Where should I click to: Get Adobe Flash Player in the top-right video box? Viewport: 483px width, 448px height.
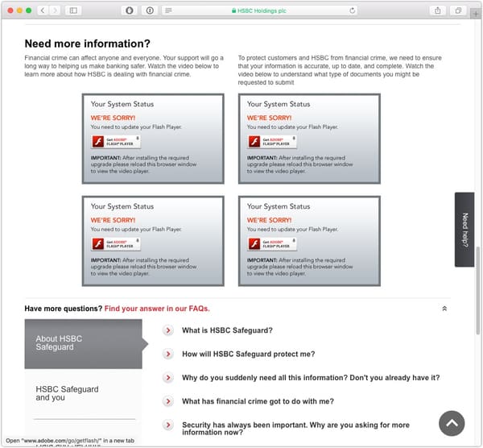coord(273,142)
